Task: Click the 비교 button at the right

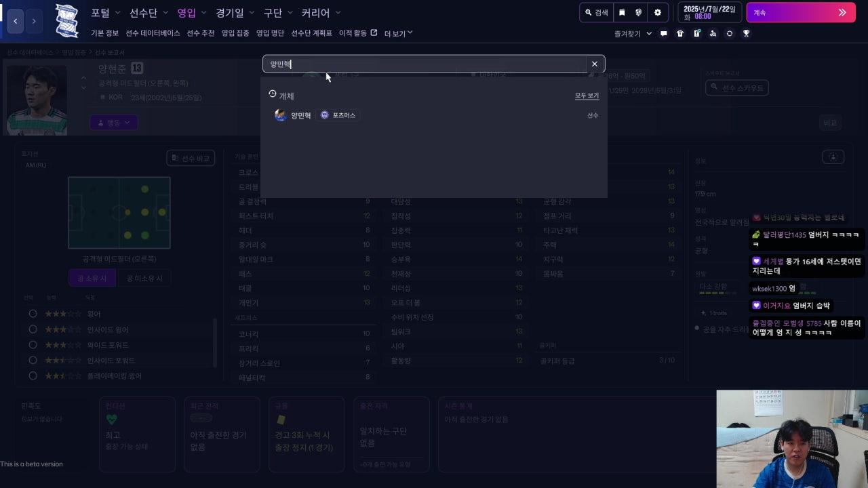Action: [830, 123]
